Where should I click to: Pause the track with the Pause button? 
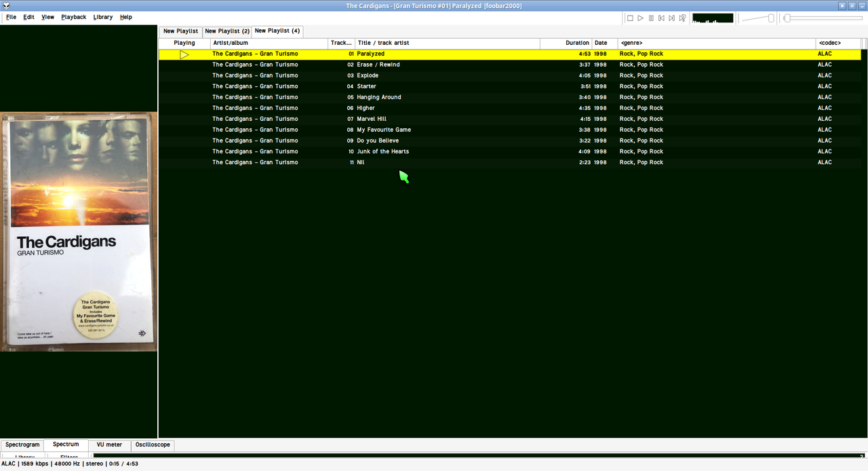click(x=651, y=18)
